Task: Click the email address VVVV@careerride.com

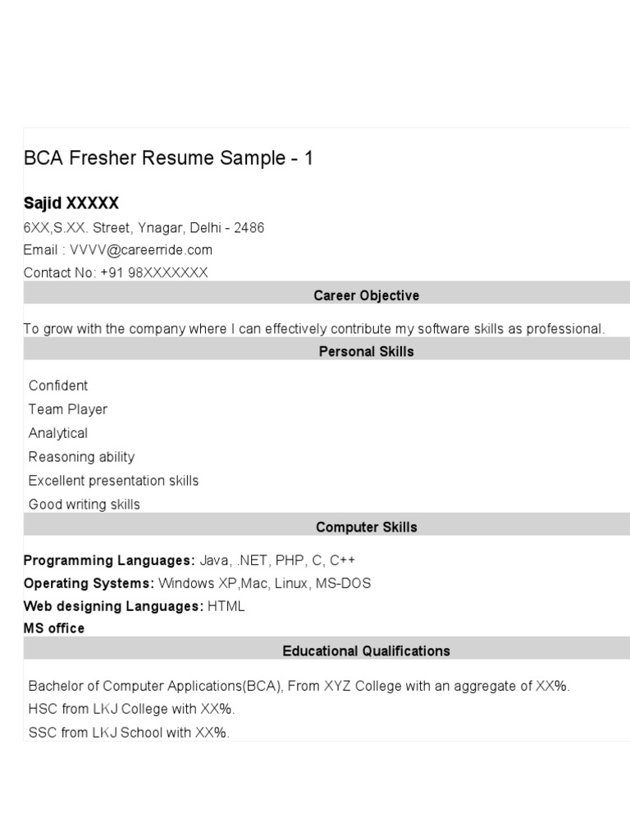Action: [141, 250]
